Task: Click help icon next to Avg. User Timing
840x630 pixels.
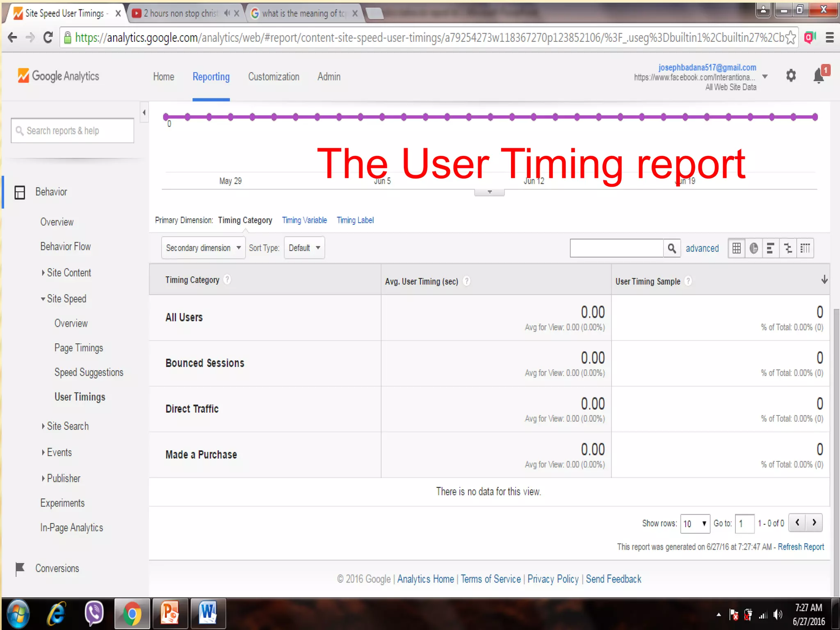Action: click(x=466, y=281)
